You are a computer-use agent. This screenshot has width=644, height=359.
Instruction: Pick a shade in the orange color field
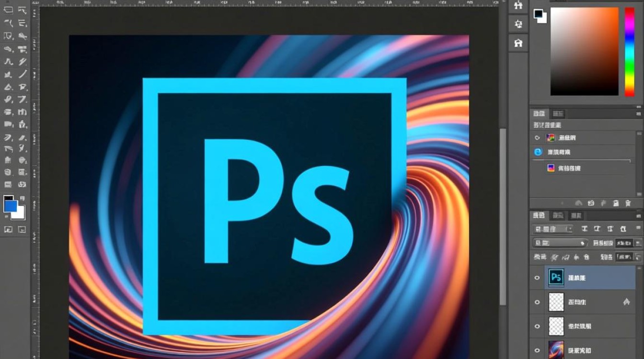pyautogui.click(x=585, y=51)
